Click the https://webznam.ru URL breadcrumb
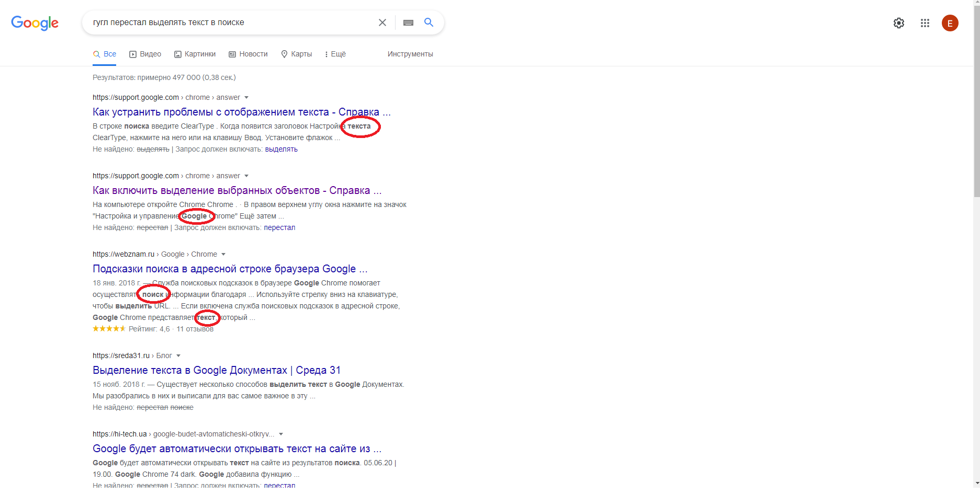Image resolution: width=980 pixels, height=494 pixels. 123,255
